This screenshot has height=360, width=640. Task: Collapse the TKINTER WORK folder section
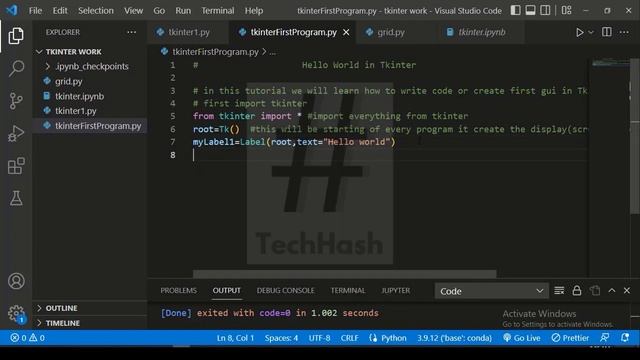pyautogui.click(x=90, y=51)
